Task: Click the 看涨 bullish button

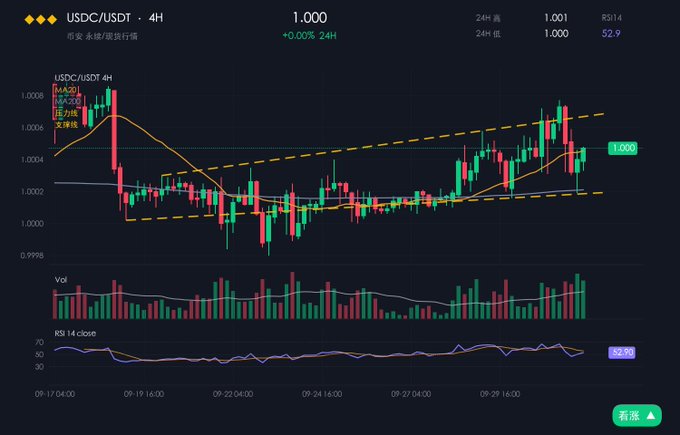Action: point(637,415)
